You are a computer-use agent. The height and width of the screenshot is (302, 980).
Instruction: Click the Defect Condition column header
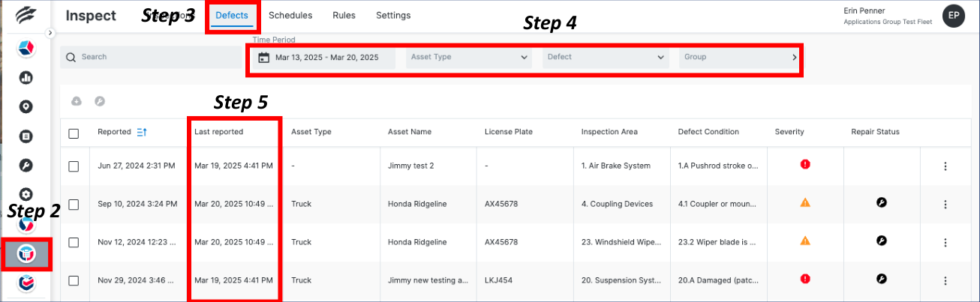708,132
